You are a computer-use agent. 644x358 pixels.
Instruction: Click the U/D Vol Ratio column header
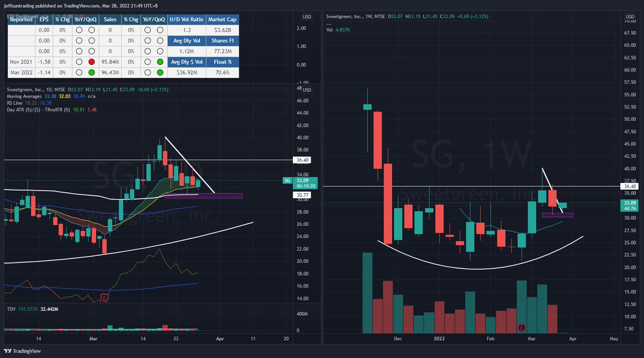(x=186, y=19)
